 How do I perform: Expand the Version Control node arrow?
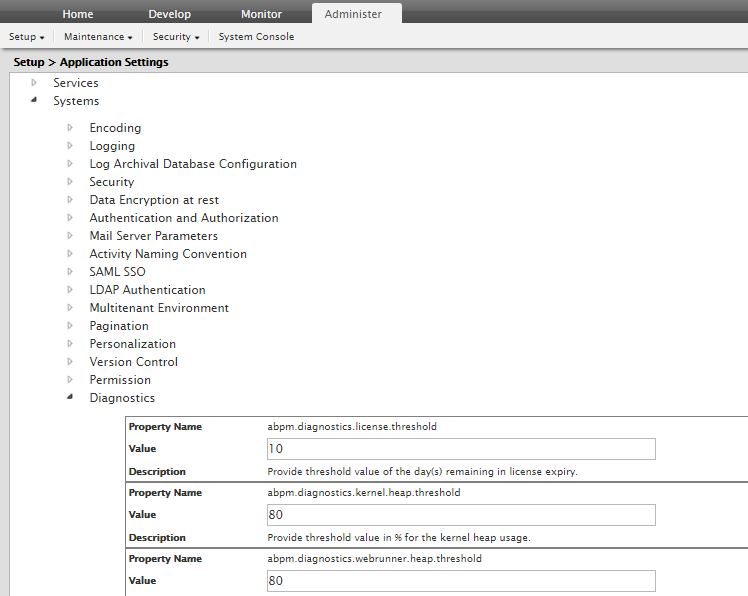tap(70, 362)
